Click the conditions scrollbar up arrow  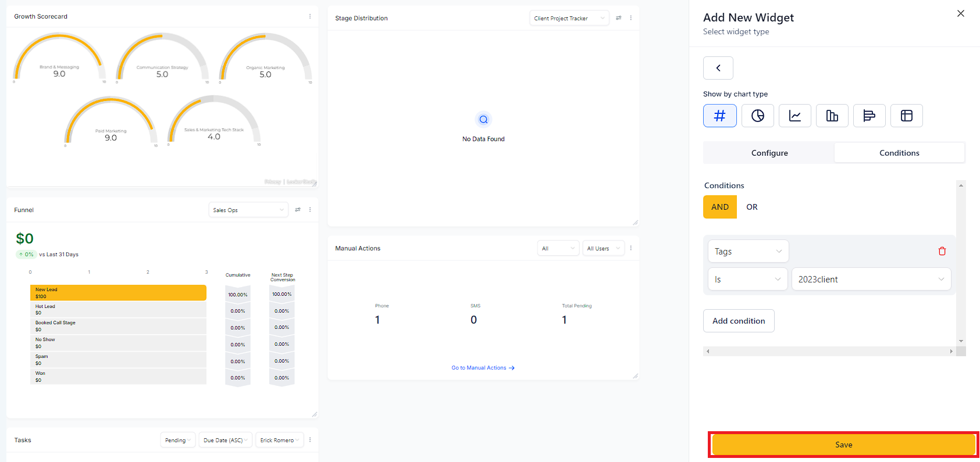coord(961,185)
